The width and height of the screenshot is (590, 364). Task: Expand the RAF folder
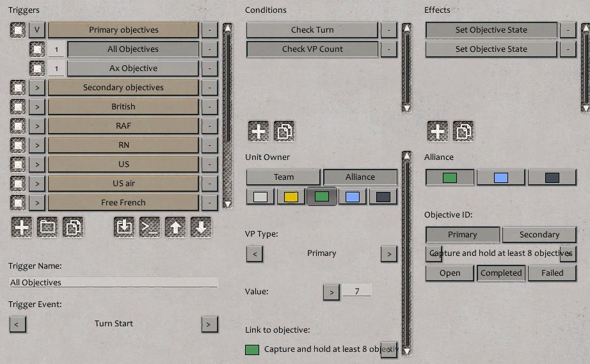pos(37,126)
